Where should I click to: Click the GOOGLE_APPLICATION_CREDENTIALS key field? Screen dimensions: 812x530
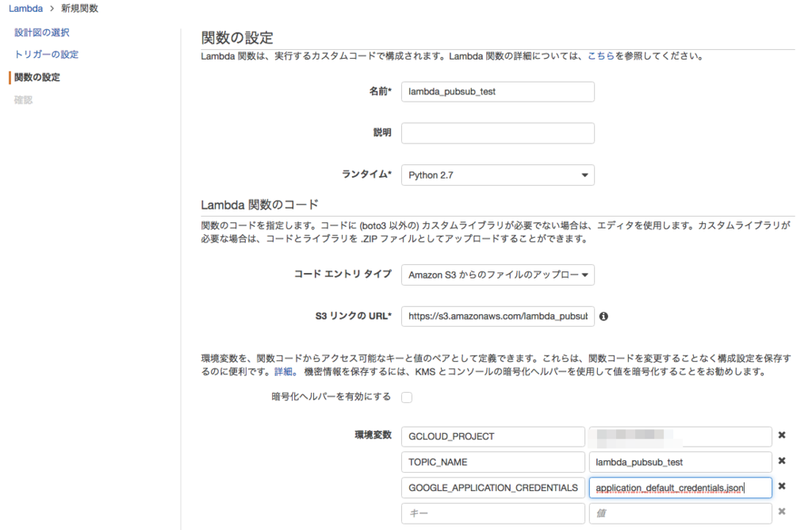[x=493, y=488]
